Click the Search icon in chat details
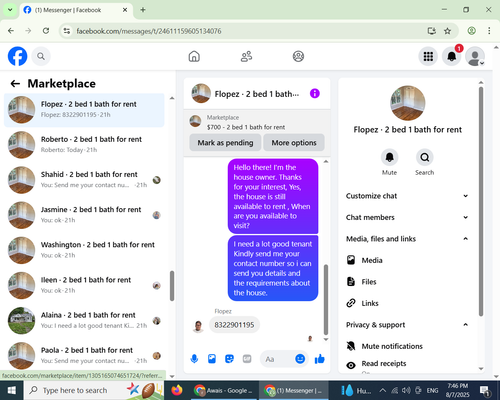The width and height of the screenshot is (500, 400). click(425, 157)
